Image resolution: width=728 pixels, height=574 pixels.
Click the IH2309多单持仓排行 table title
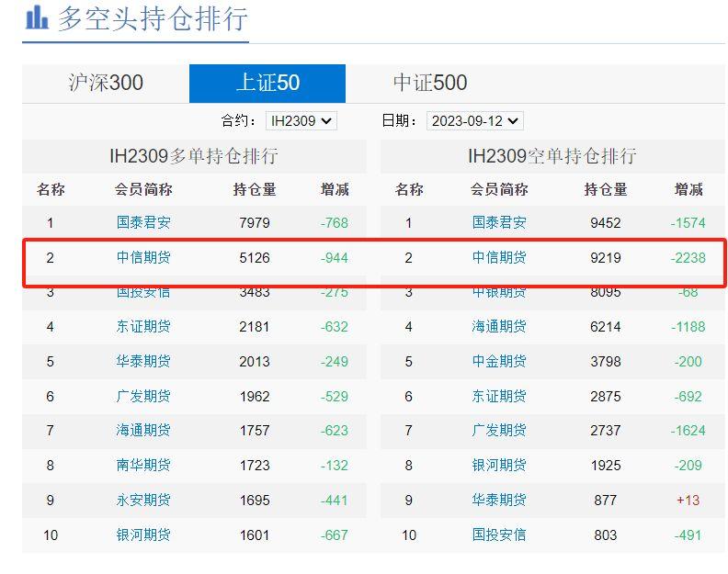[194, 156]
